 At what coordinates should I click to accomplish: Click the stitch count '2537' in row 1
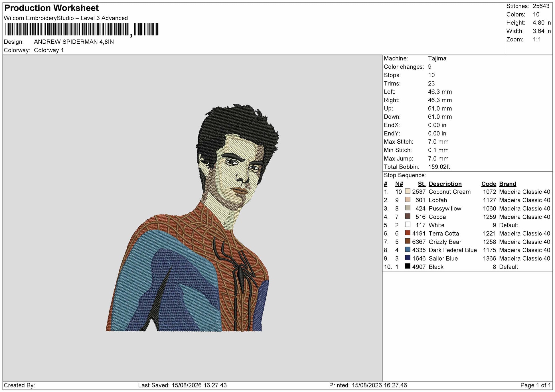coord(419,192)
